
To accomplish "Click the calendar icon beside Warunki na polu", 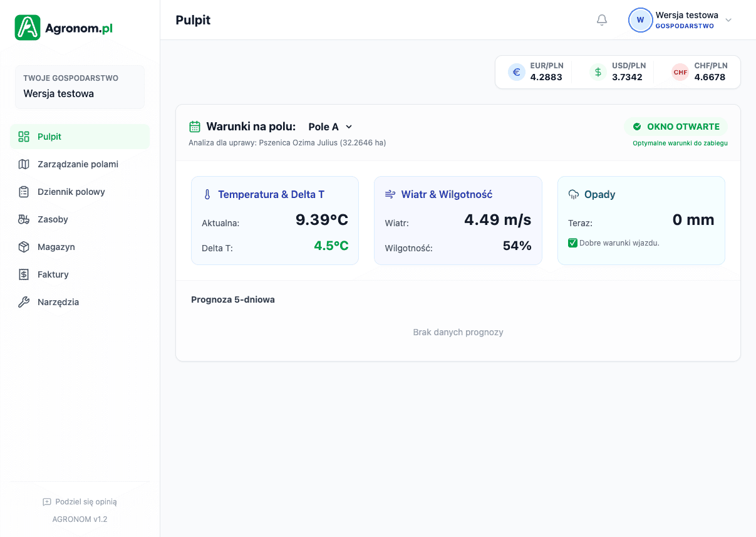I will coord(195,127).
